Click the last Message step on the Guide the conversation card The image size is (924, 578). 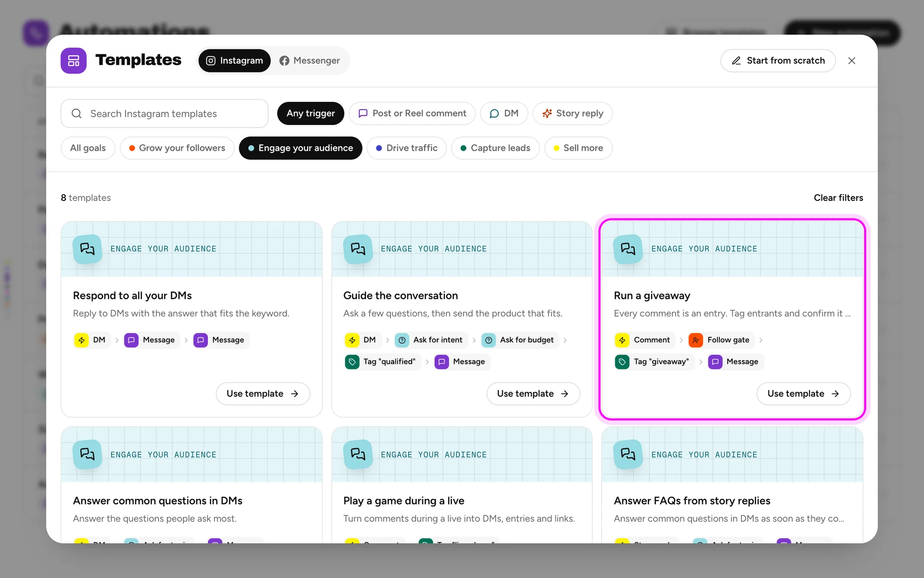[x=462, y=362]
